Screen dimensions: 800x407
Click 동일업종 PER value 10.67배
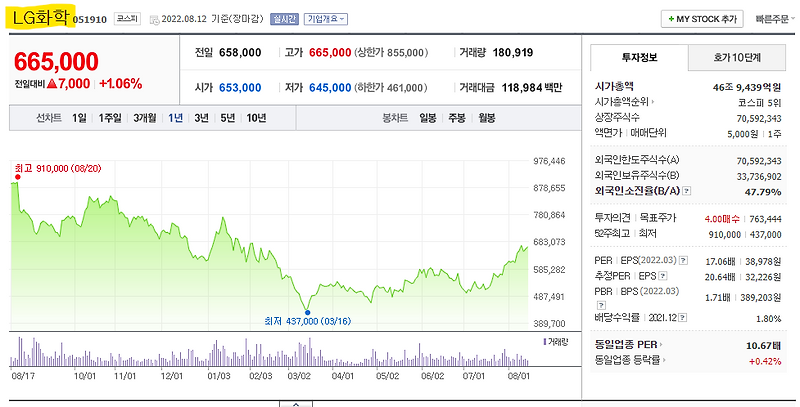[x=764, y=346]
